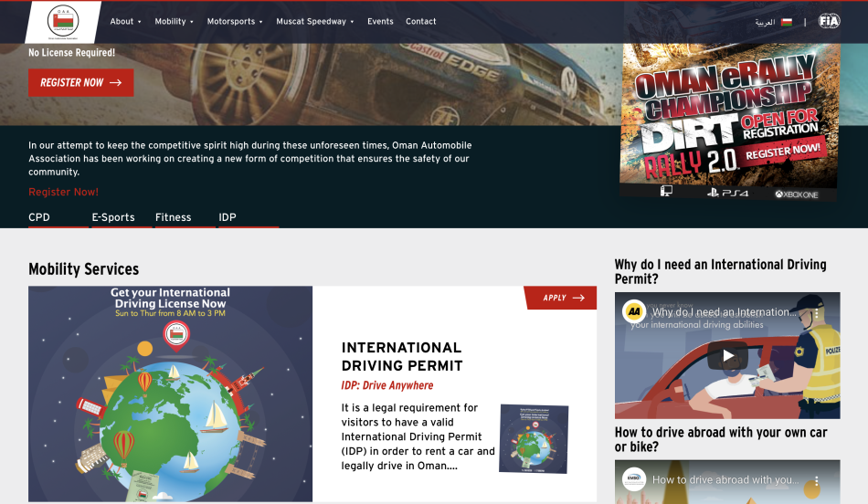Click the red Register Now! text link
868x504 pixels.
click(x=64, y=192)
